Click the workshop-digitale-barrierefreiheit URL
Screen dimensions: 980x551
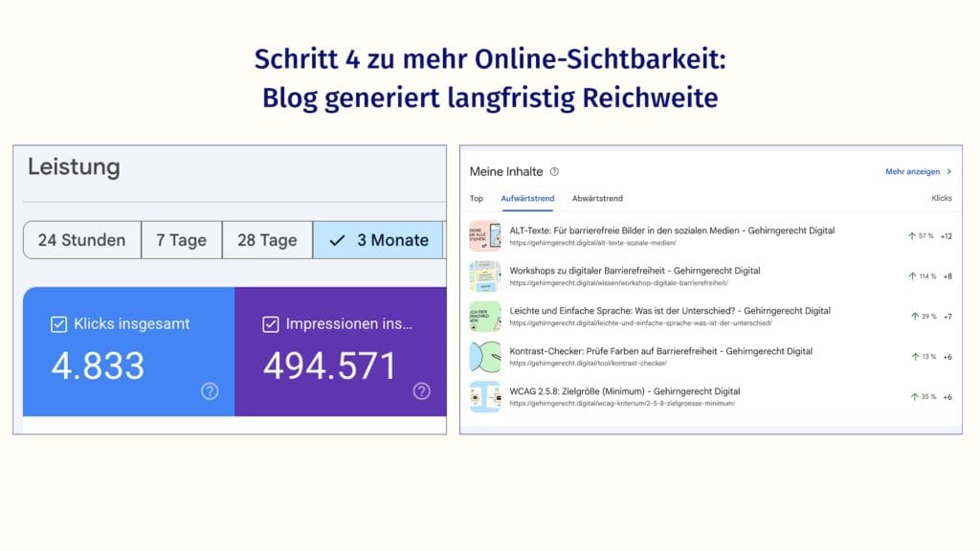click(x=619, y=283)
